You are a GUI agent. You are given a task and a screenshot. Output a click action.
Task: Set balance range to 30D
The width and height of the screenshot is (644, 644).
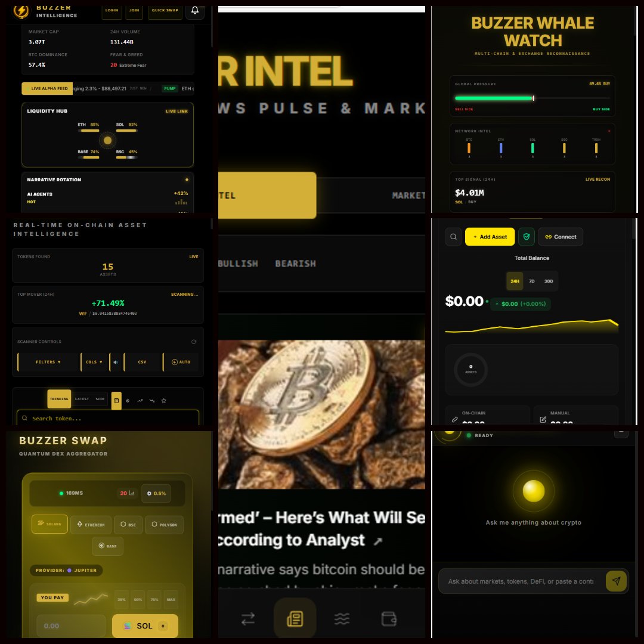pyautogui.click(x=549, y=281)
